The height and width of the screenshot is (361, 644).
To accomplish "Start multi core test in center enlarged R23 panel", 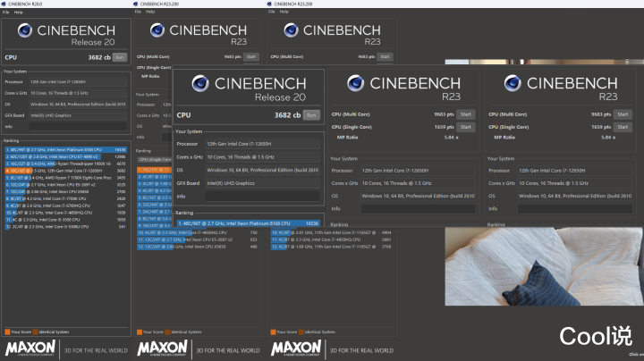I will 465,114.
